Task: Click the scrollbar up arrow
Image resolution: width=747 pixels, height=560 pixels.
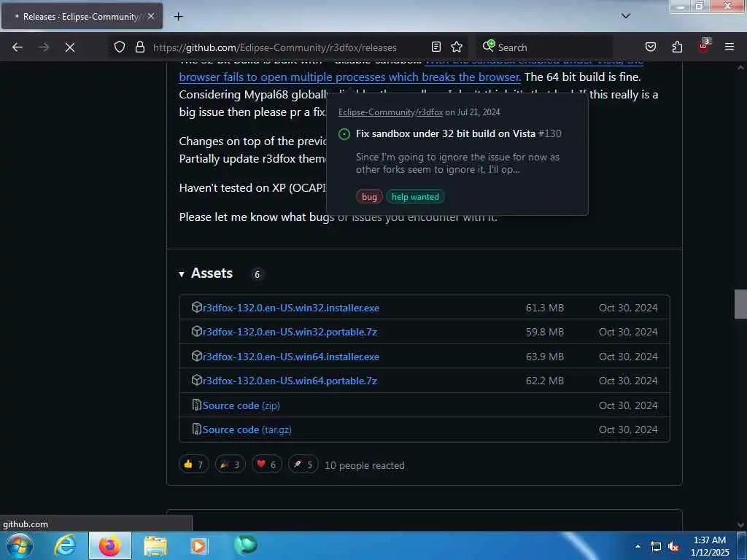Action: coord(740,68)
